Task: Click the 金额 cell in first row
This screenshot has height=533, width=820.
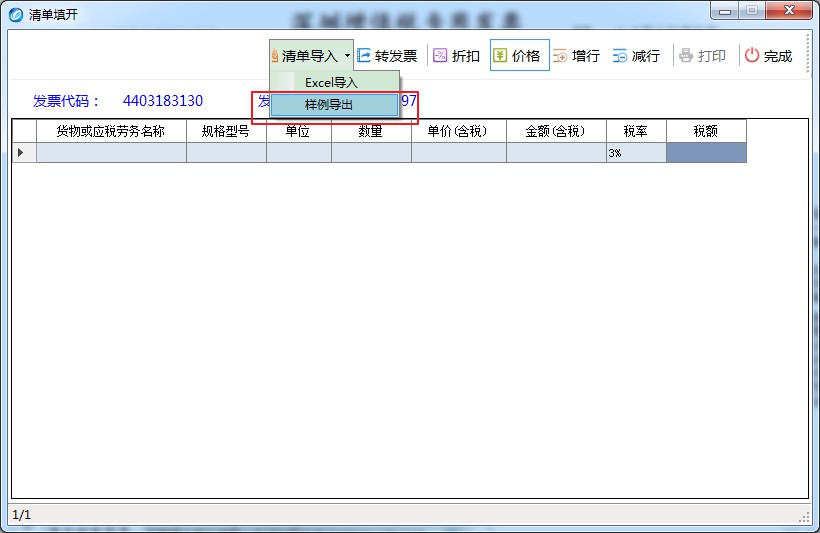Action: click(556, 152)
